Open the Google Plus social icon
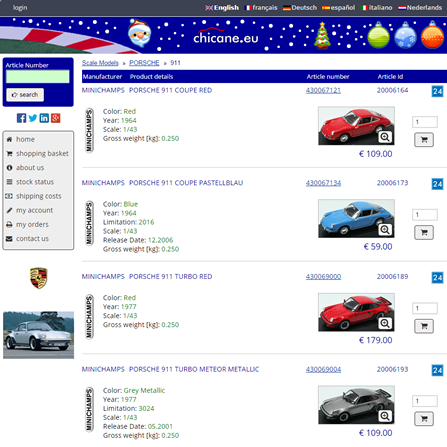This screenshot has height=447, width=447. coord(55,118)
